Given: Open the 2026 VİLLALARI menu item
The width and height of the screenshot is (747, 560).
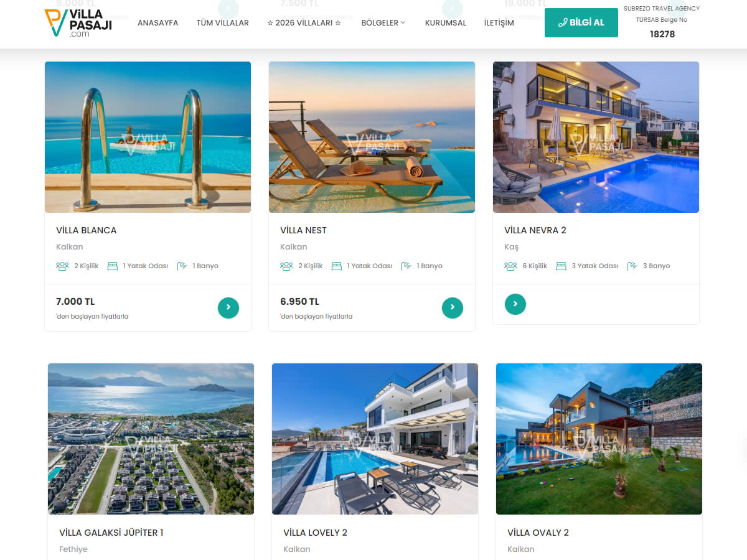Looking at the screenshot, I should 304,23.
